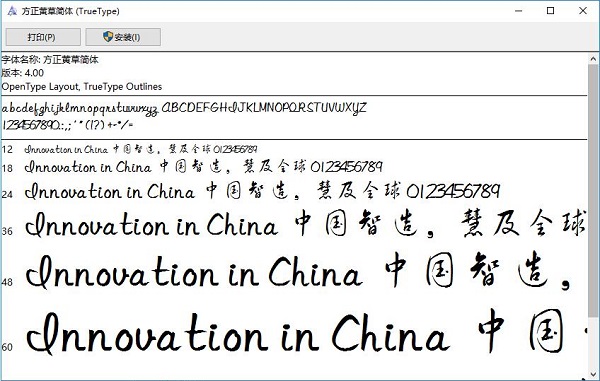Maximize the font preview window
This screenshot has width=600, height=381.
point(550,11)
